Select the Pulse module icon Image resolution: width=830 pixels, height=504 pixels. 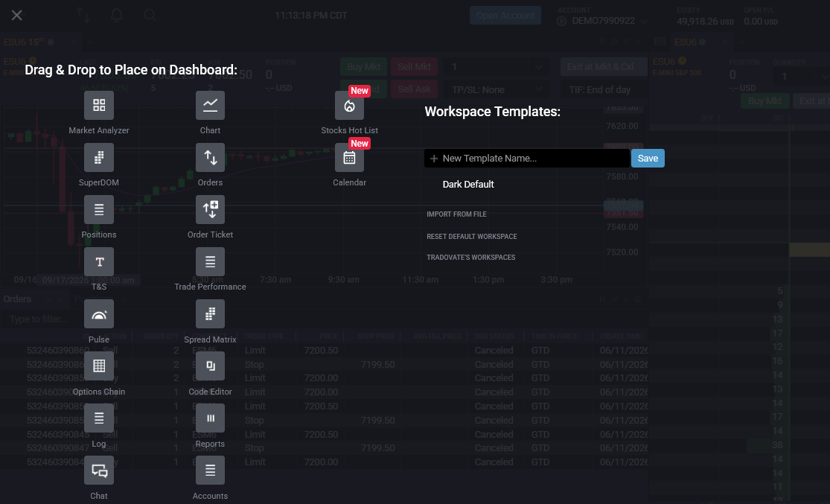click(99, 314)
